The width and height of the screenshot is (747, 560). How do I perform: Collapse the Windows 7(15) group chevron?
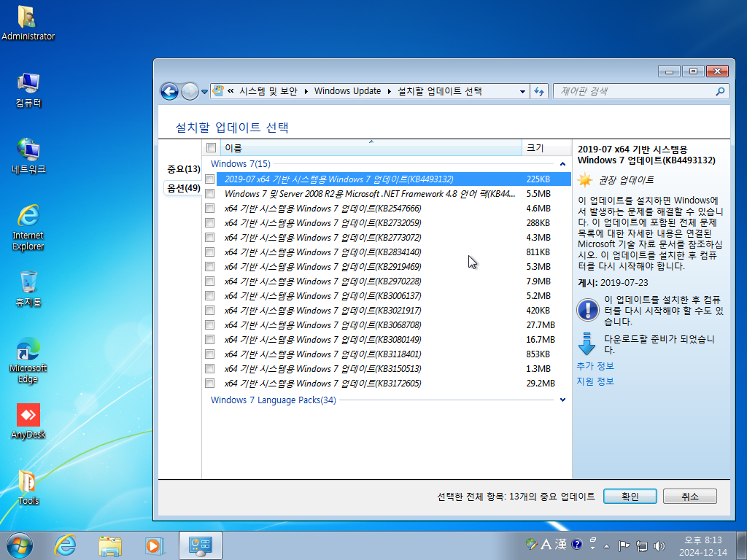[x=562, y=164]
